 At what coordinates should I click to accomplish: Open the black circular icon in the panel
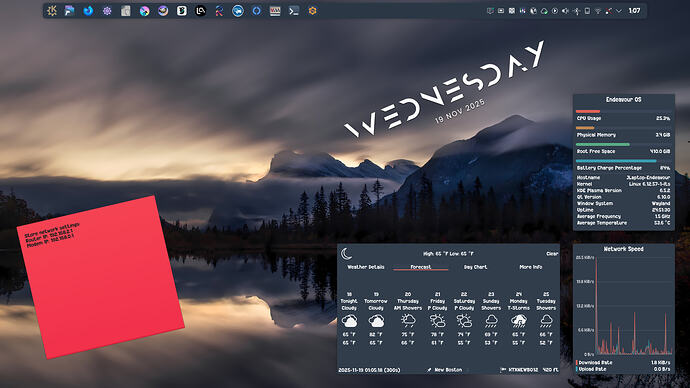(x=201, y=11)
